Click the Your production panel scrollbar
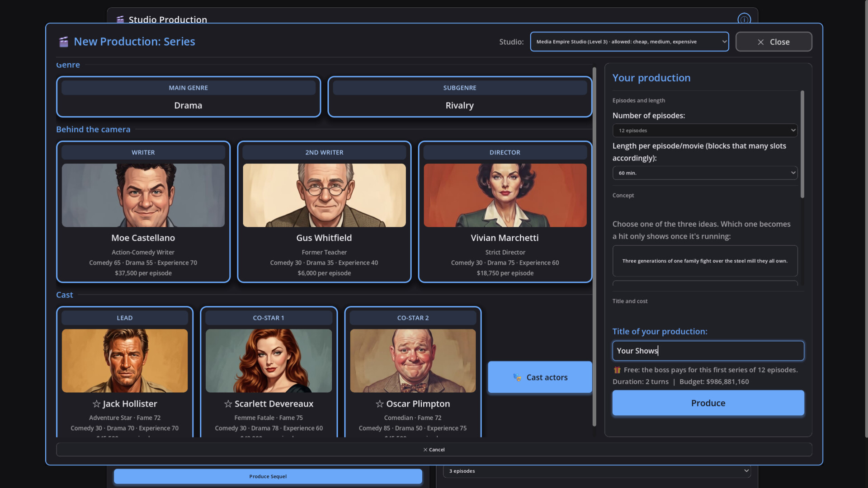 click(x=802, y=145)
